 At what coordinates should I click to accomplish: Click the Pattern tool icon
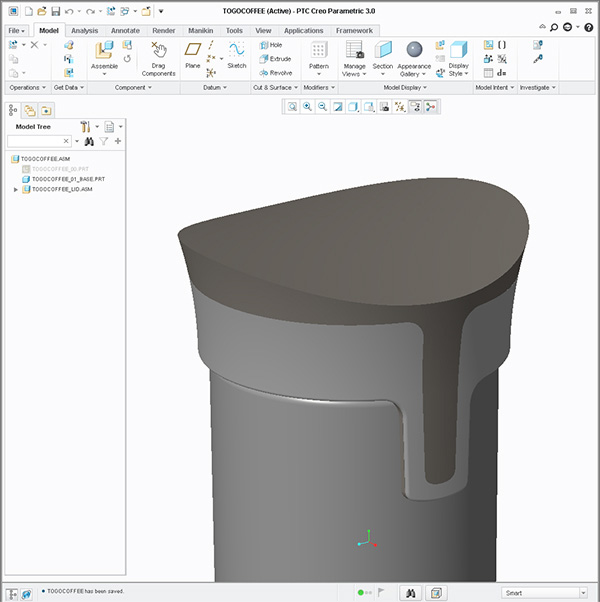[x=319, y=50]
